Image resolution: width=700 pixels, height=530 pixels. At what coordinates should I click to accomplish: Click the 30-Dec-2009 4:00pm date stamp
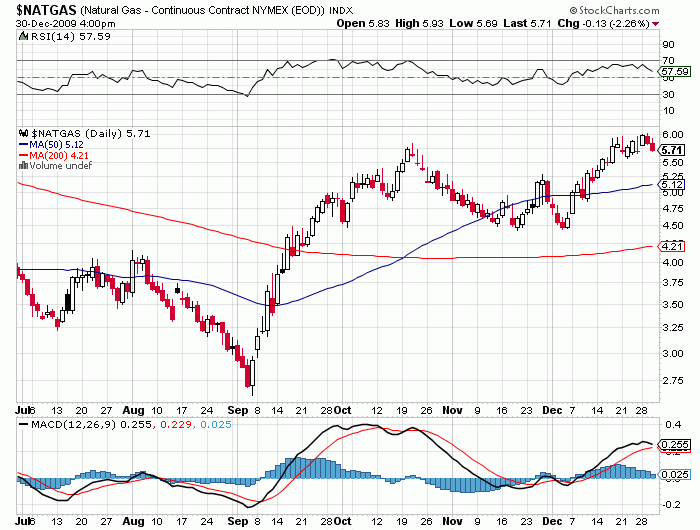point(57,21)
